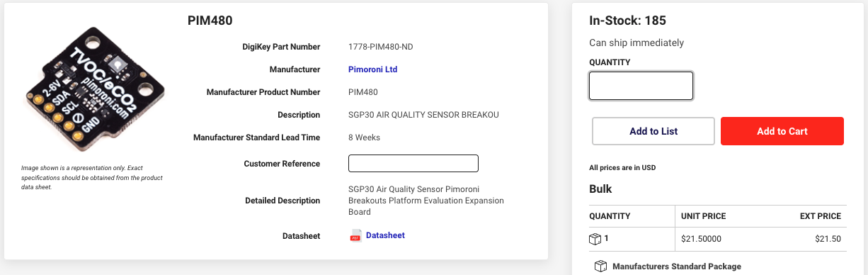868x275 pixels.
Task: Click the PIM480 product title
Action: 210,21
